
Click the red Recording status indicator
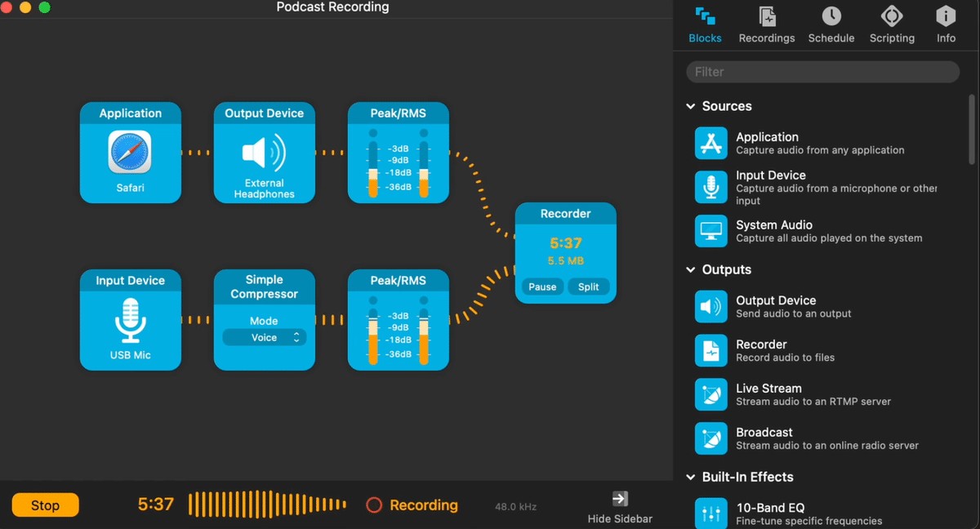374,505
